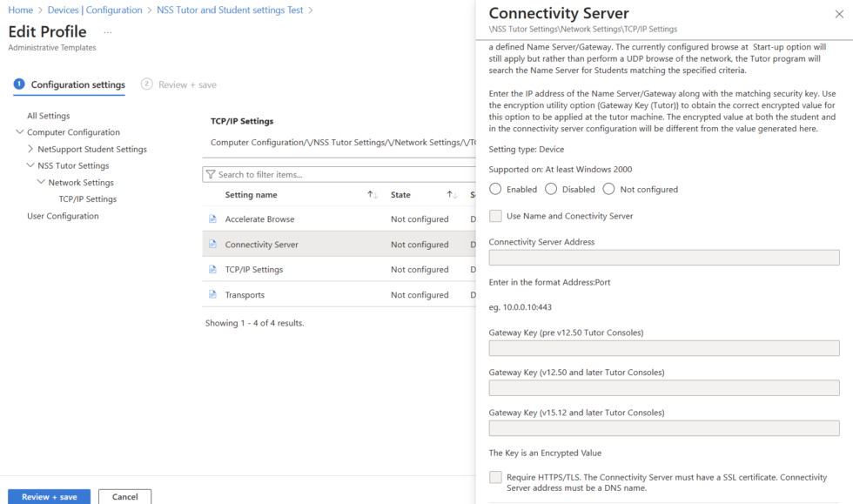The height and width of the screenshot is (504, 853).
Task: Click the Connectivity Server row document icon
Action: (x=212, y=244)
